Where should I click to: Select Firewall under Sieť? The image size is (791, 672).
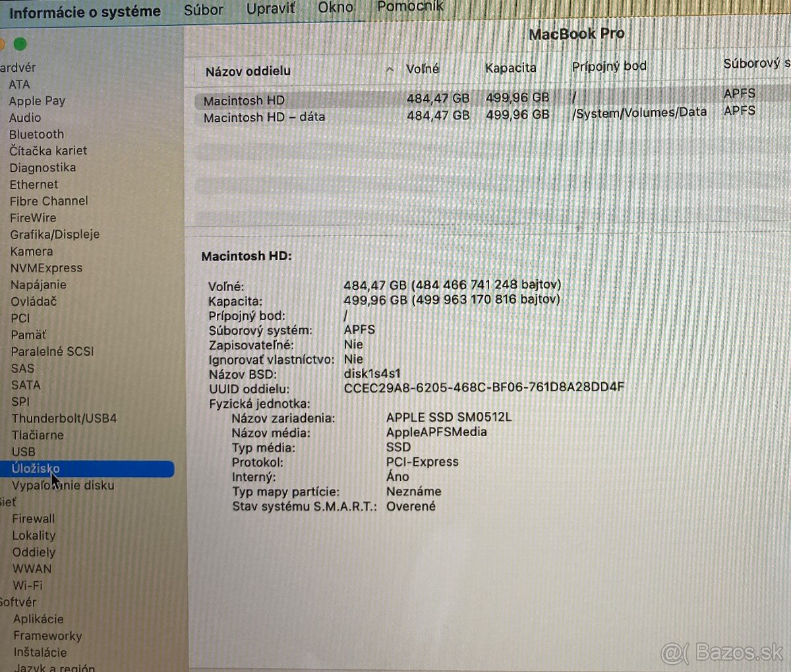pos(33,518)
